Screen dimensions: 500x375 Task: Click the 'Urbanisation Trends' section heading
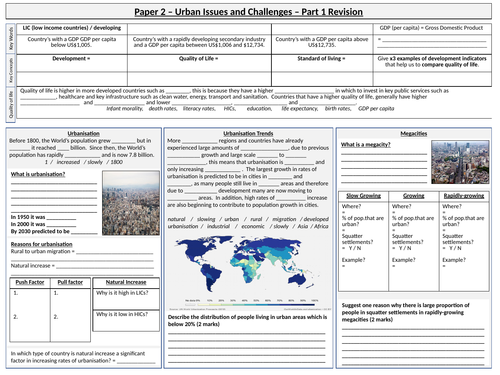[x=248, y=133]
